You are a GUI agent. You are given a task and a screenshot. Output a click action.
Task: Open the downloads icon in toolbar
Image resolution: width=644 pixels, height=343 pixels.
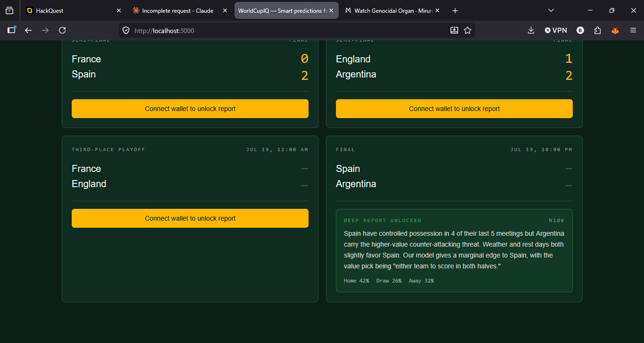click(531, 30)
